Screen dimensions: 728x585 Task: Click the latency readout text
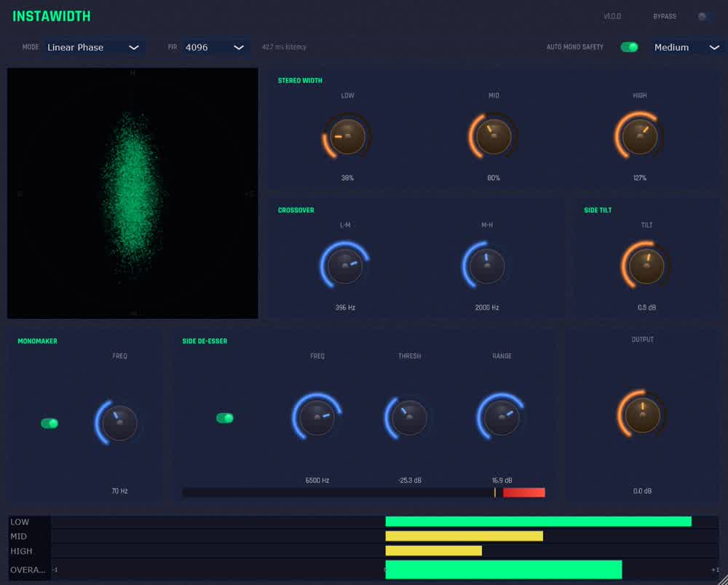pos(284,47)
